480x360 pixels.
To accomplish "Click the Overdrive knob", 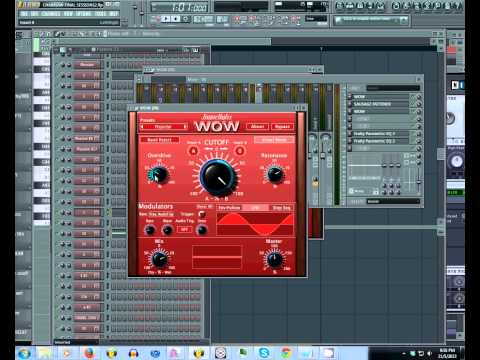I will [x=159, y=174].
